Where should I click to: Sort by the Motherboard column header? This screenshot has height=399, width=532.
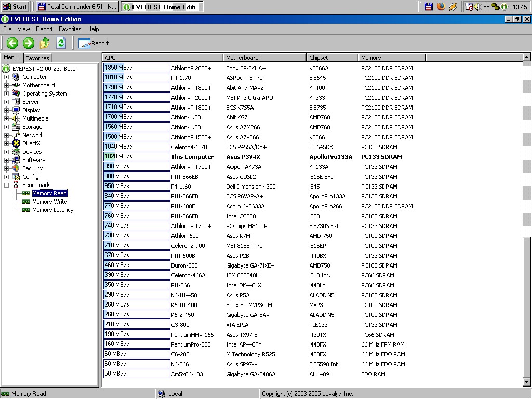pyautogui.click(x=264, y=58)
